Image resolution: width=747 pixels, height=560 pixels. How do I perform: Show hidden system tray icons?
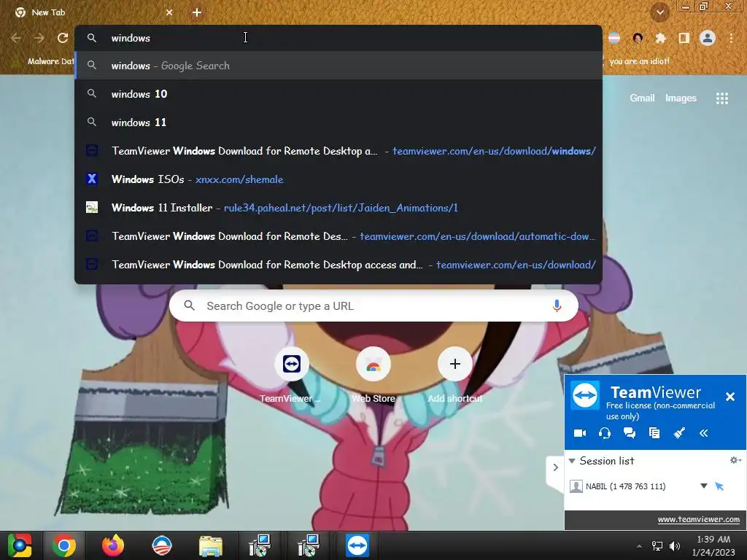(639, 546)
